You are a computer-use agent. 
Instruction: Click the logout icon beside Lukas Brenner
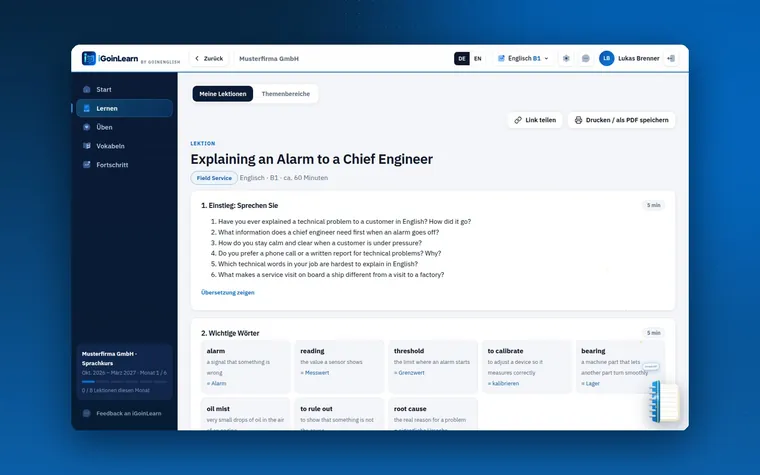tap(671, 58)
